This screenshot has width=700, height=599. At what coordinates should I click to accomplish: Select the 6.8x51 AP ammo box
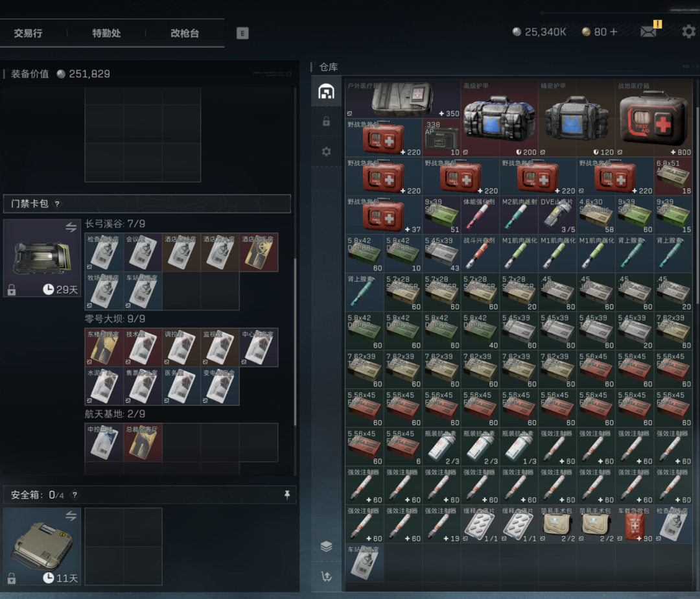click(x=673, y=176)
